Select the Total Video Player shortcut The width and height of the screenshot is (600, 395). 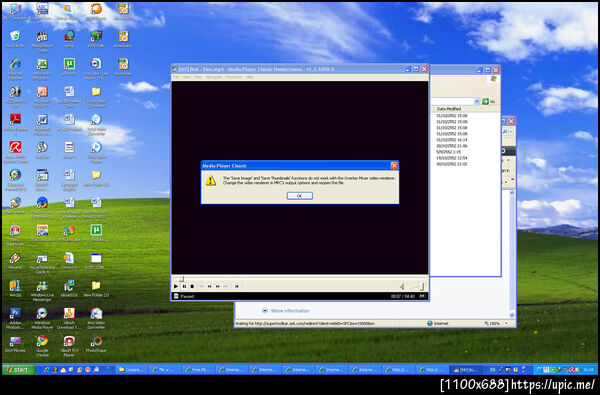(96, 152)
